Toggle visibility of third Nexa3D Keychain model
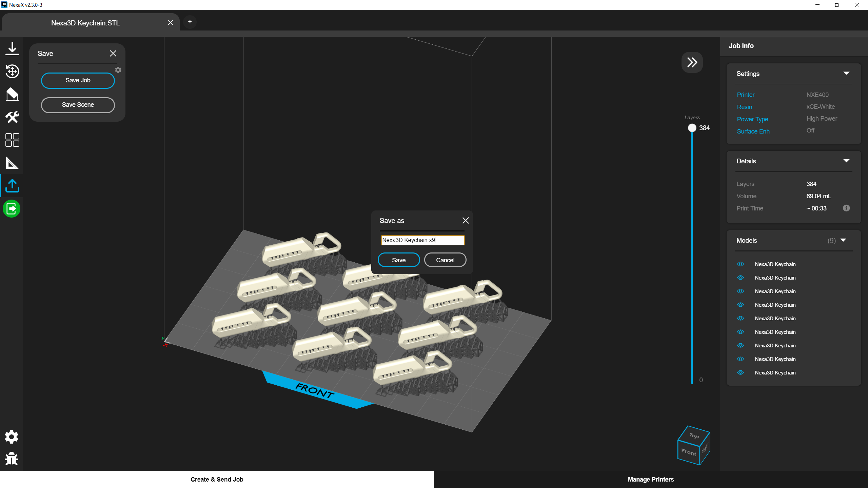 pos(741,291)
